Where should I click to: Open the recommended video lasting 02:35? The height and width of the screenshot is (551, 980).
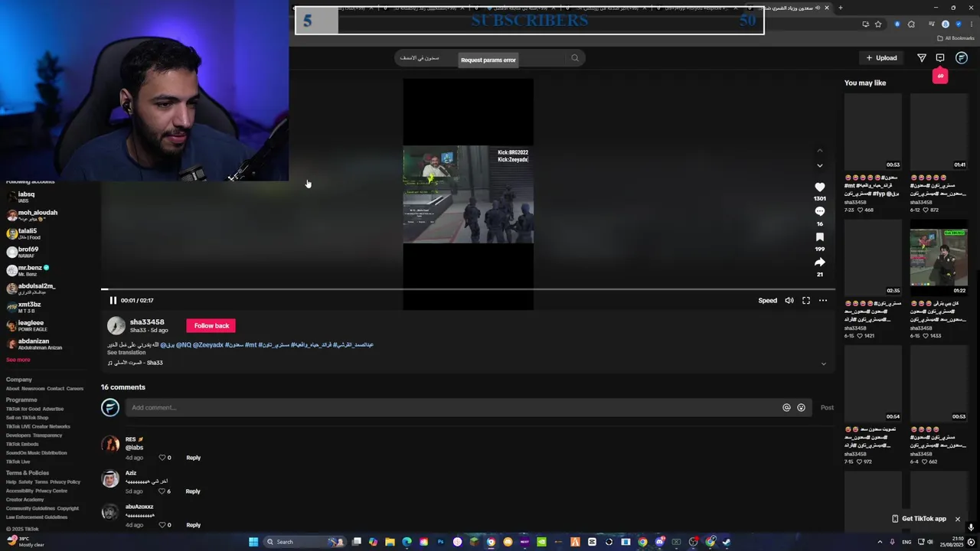click(873, 258)
